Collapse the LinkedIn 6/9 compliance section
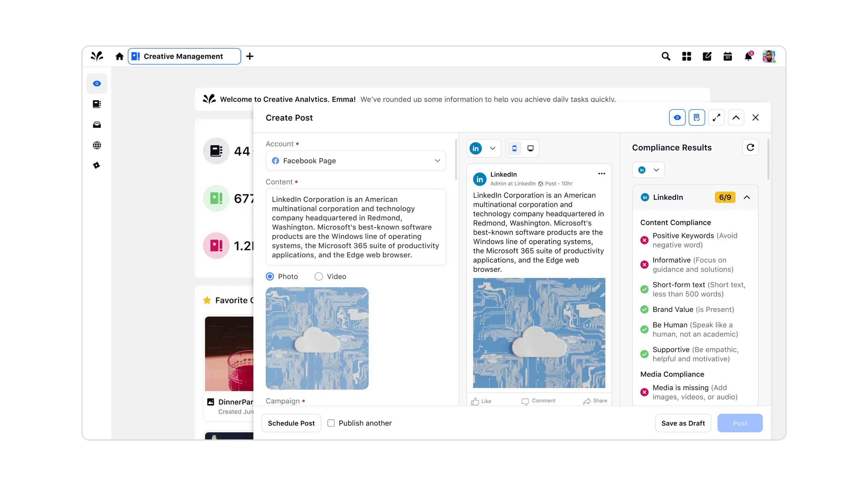This screenshot has height=486, width=868. coord(747,197)
